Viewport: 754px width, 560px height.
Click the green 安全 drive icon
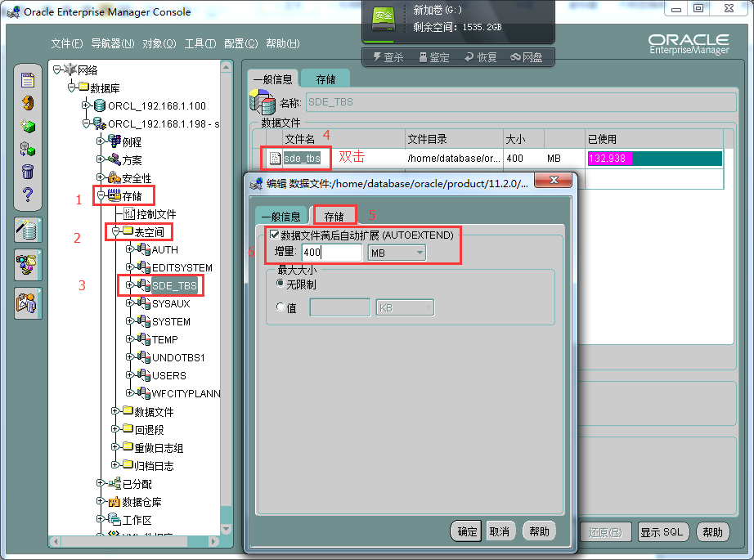(384, 18)
